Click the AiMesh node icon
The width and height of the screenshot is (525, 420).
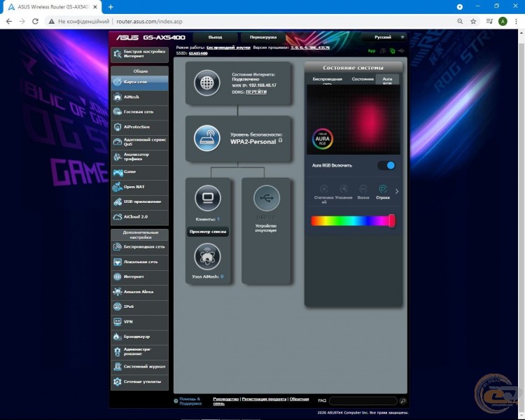[208, 257]
